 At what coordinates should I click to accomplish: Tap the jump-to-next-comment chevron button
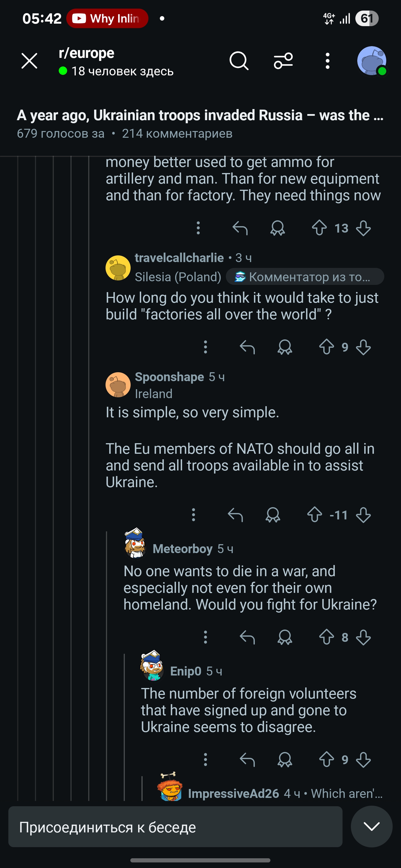372,826
